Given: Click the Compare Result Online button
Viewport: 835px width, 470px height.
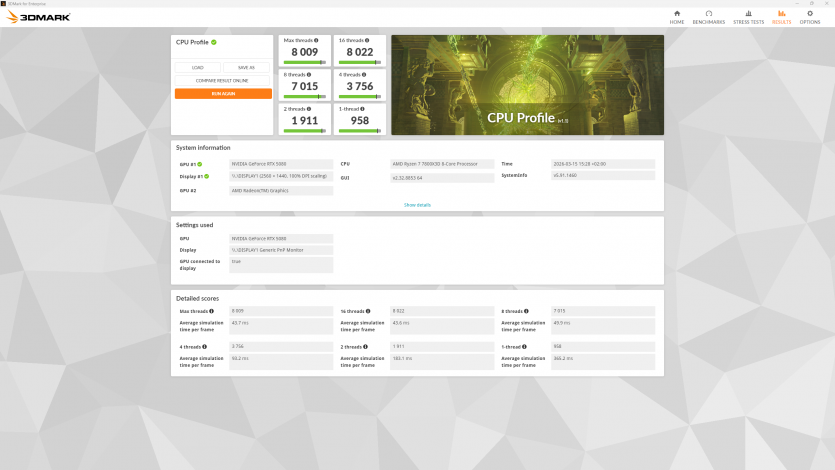Looking at the screenshot, I should 223,80.
